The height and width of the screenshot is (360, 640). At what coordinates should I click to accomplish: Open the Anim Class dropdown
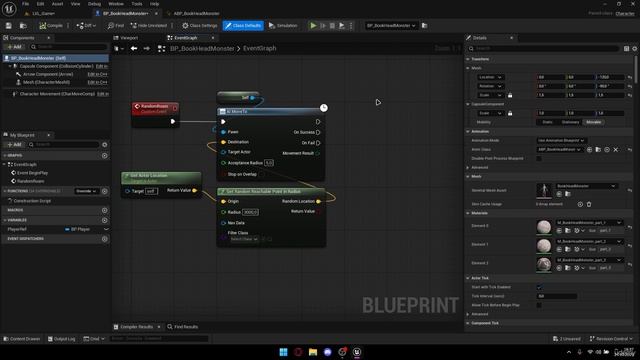tap(559, 150)
